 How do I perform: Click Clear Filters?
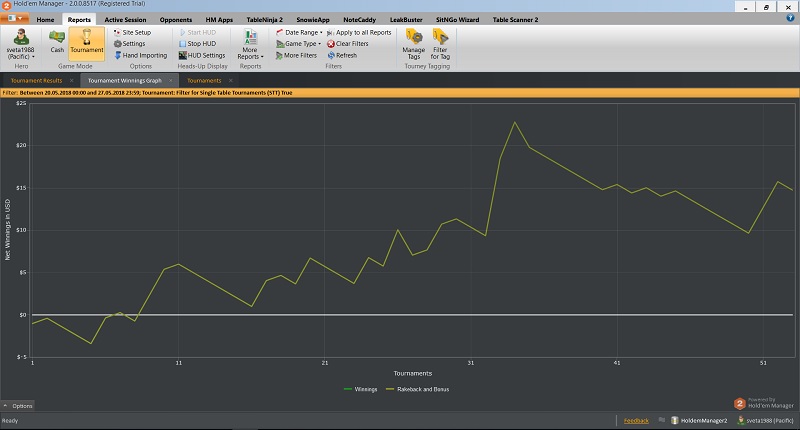pos(347,44)
